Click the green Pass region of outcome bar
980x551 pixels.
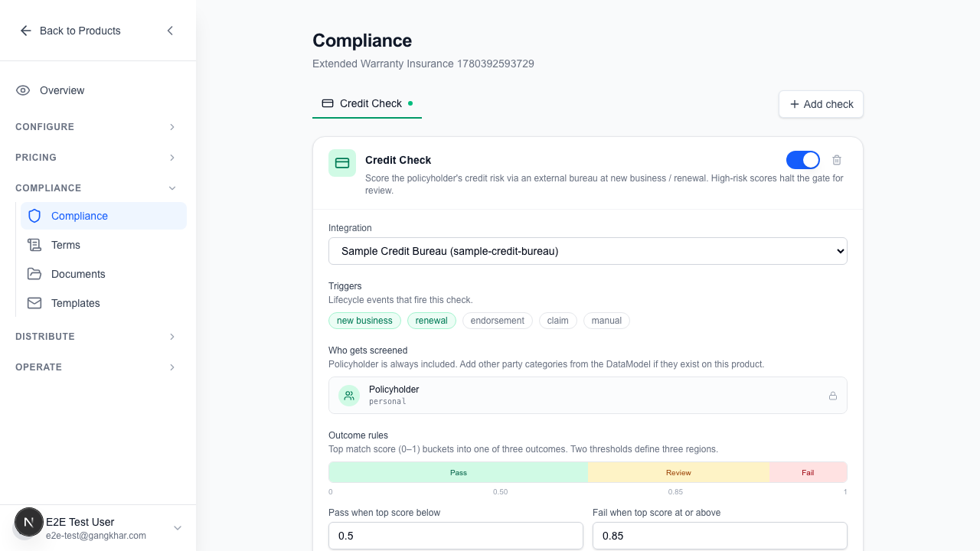(458, 472)
